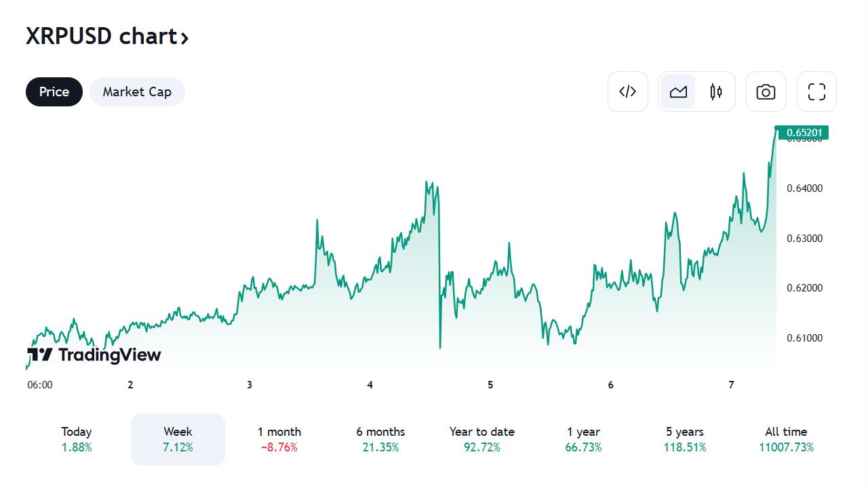This screenshot has height=488, width=868.
Task: Choose the 6 months time range
Action: click(380, 439)
